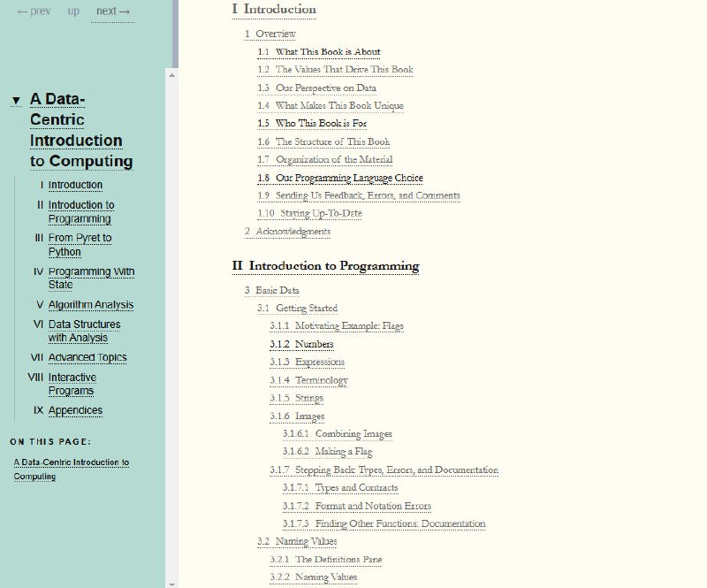This screenshot has height=588, width=707.
Task: Open main heading II Introduction to Programming
Action: coord(325,266)
